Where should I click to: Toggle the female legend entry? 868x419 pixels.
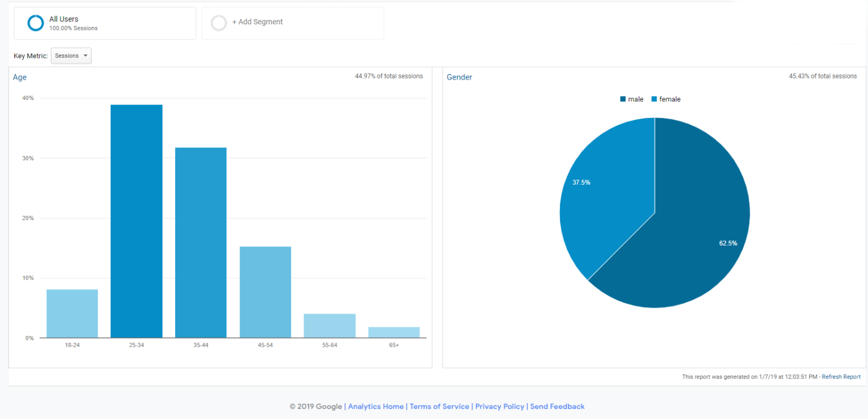click(x=669, y=99)
